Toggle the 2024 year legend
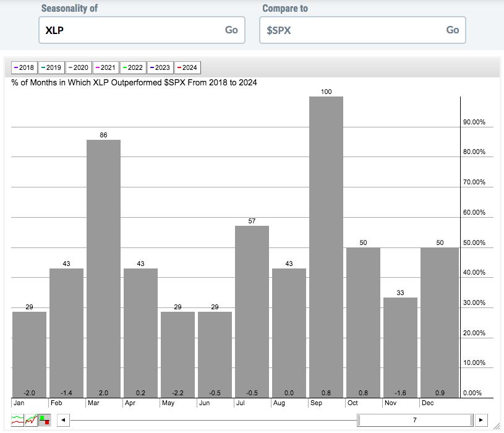 [x=188, y=67]
